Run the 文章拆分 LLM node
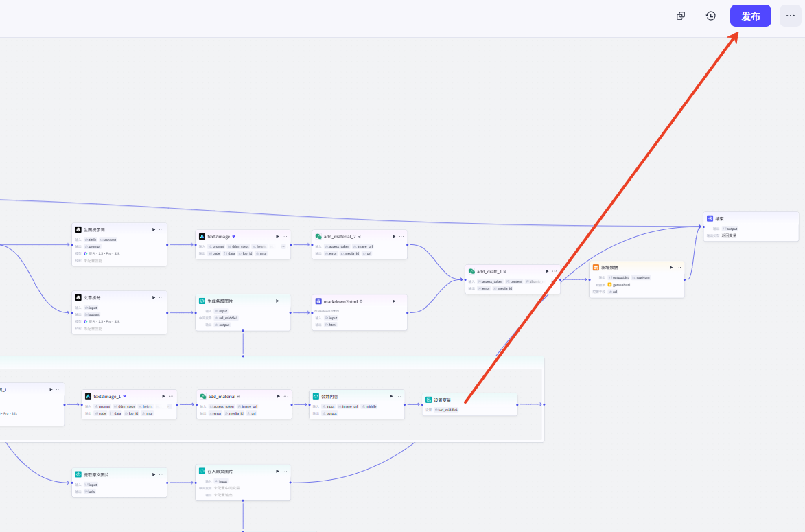Viewport: 805px width, 532px height. pos(154,297)
